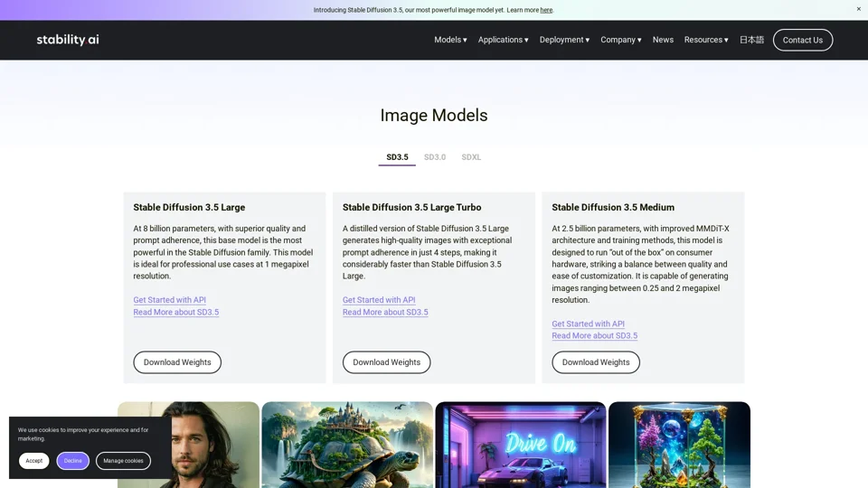This screenshot has width=868, height=488.
Task: Open the turtle with castle island image
Action: coord(347,445)
